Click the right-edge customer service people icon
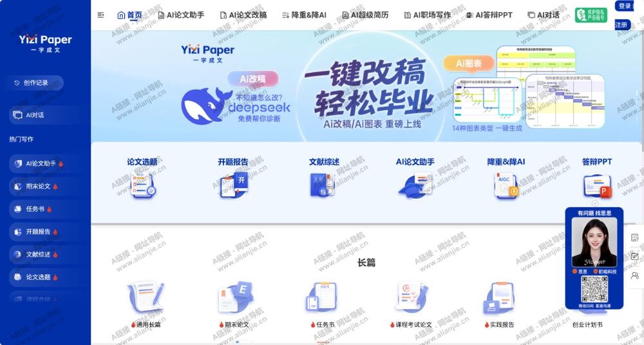644x345 pixels. point(634,275)
